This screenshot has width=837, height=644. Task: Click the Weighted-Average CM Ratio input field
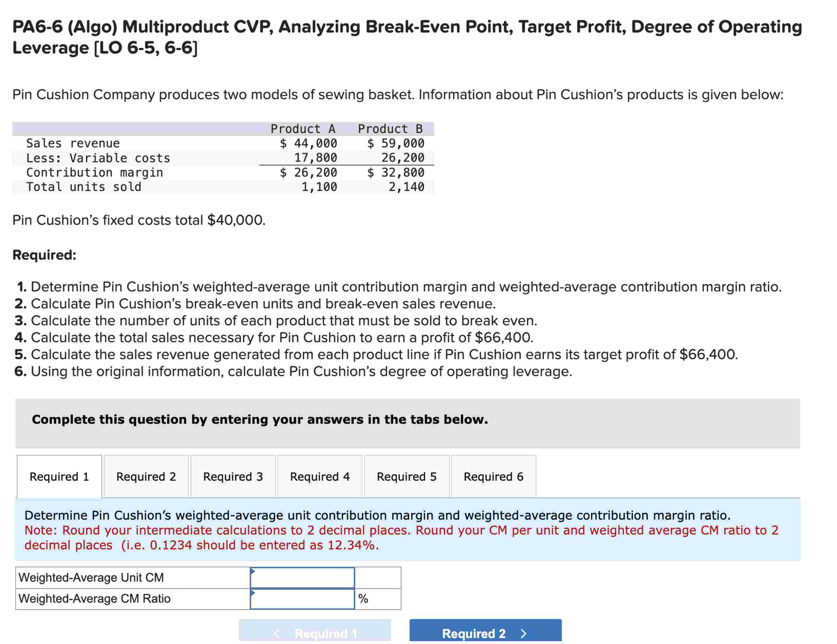303,598
